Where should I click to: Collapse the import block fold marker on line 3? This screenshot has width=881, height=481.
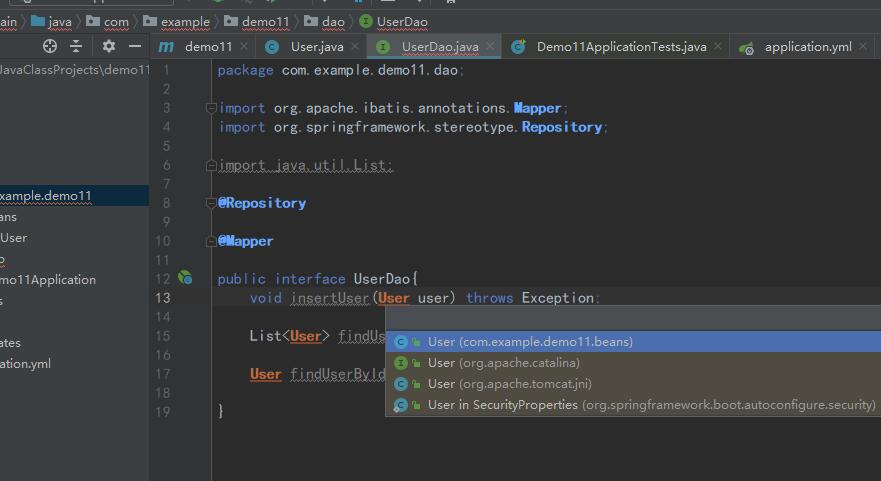[x=210, y=108]
